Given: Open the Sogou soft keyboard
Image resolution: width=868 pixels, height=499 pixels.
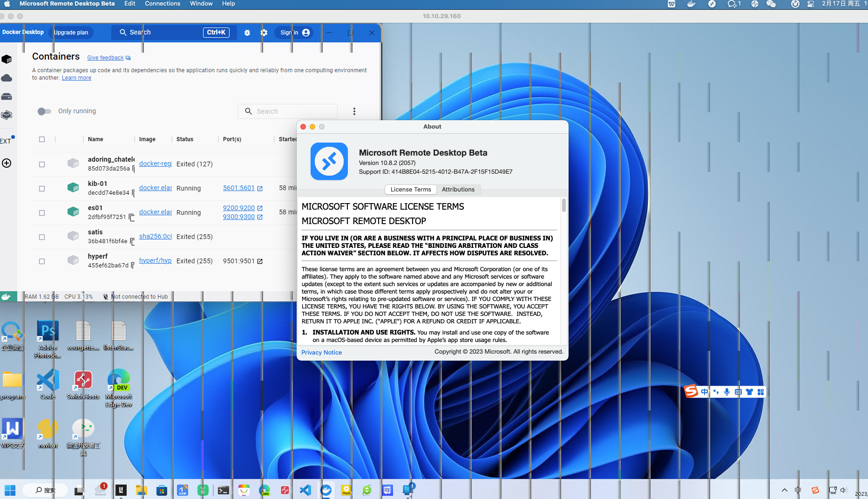Looking at the screenshot, I should tap(738, 392).
